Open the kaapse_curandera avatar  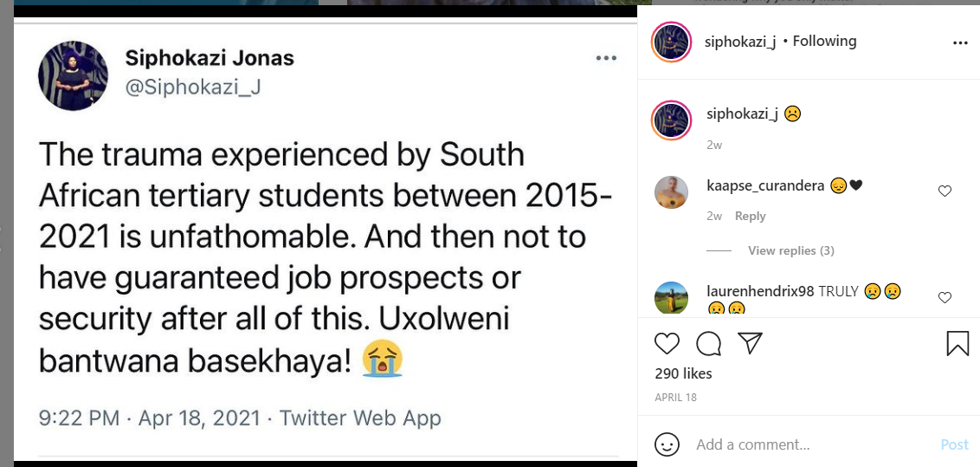point(671,192)
